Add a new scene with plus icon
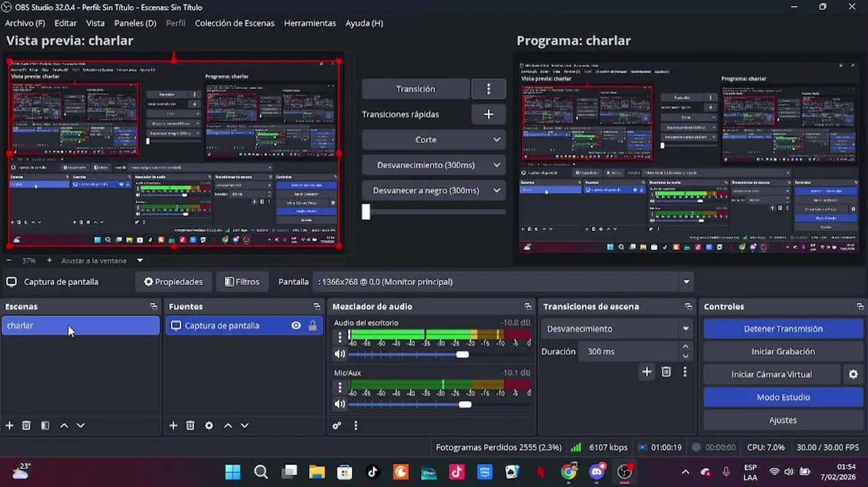Screen dimensions: 868x487 9,425
